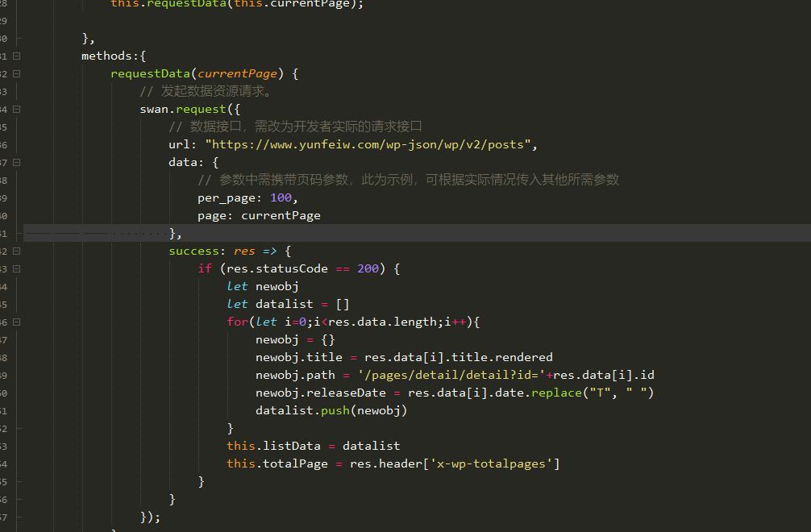Place cursor on requestData function name
This screenshot has height=532, width=811.
pos(151,74)
